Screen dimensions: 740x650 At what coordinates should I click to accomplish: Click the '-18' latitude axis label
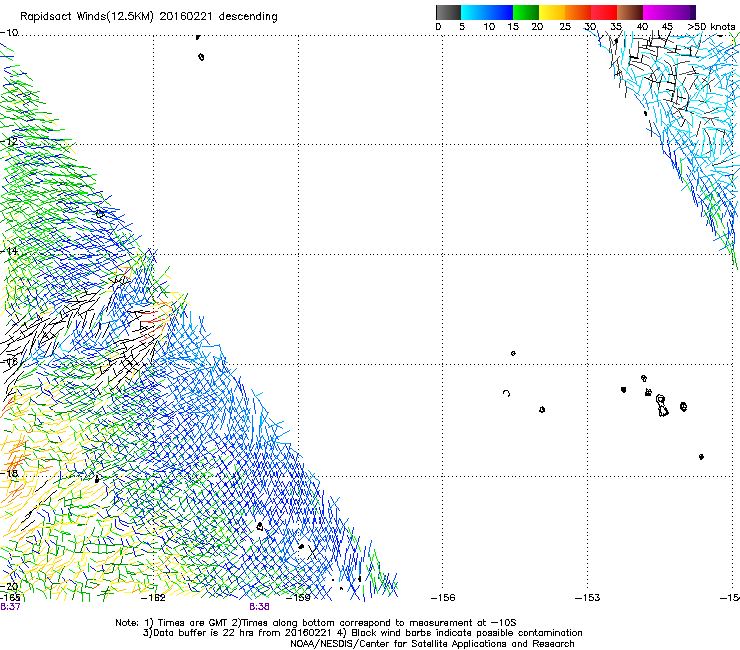tap(9, 473)
